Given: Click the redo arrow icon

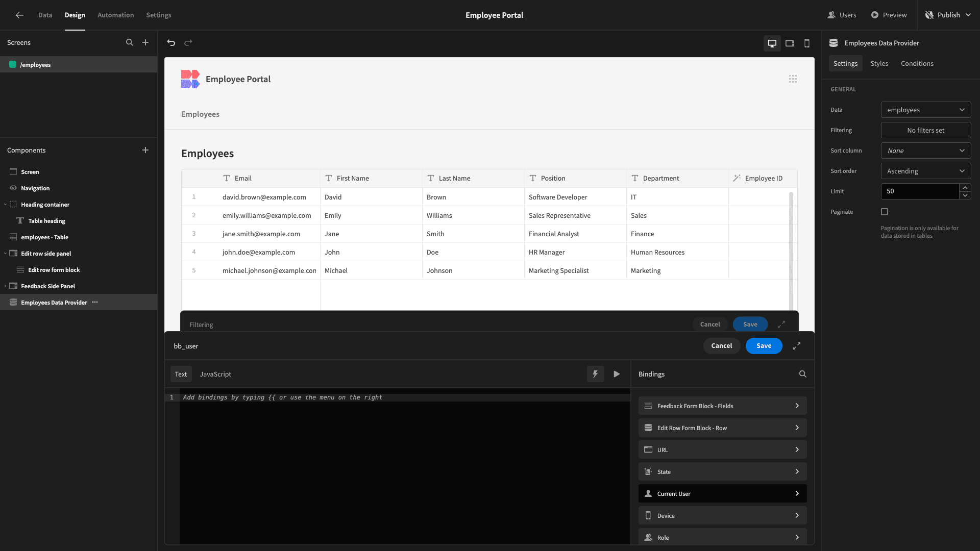Looking at the screenshot, I should pos(188,43).
